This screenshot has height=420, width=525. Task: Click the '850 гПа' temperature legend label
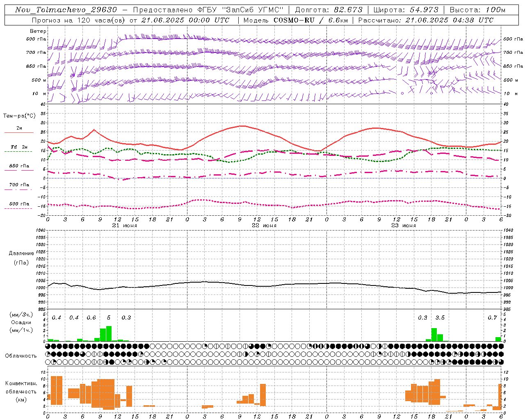click(19, 166)
